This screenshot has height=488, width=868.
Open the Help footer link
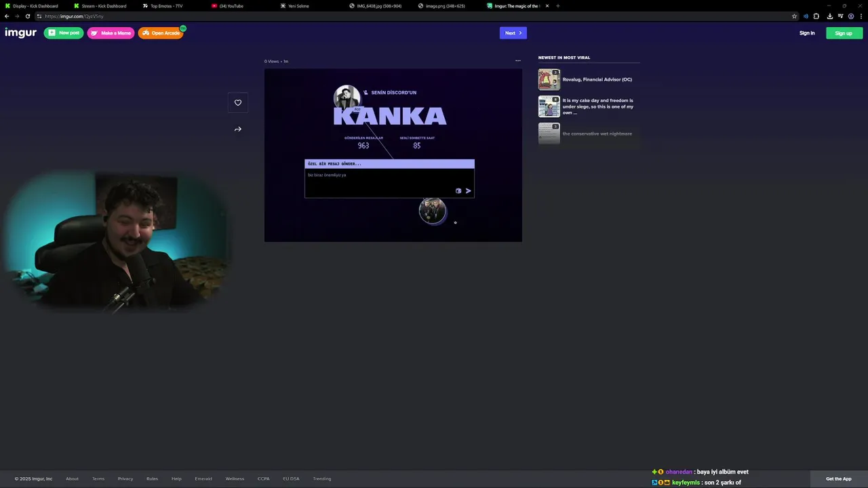pyautogui.click(x=176, y=479)
